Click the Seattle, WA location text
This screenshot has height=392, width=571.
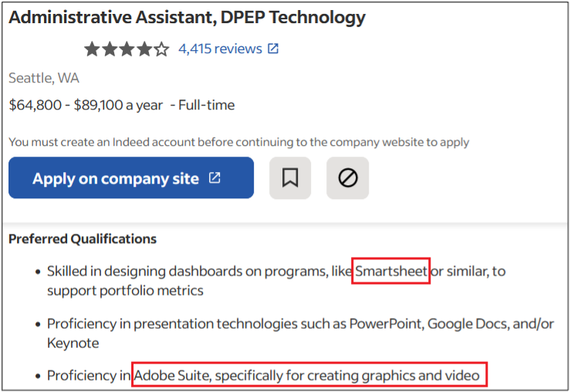click(x=44, y=78)
